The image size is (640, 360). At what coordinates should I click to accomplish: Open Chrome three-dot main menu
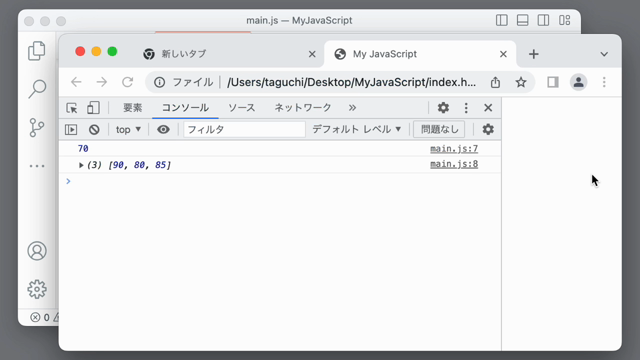pos(604,82)
